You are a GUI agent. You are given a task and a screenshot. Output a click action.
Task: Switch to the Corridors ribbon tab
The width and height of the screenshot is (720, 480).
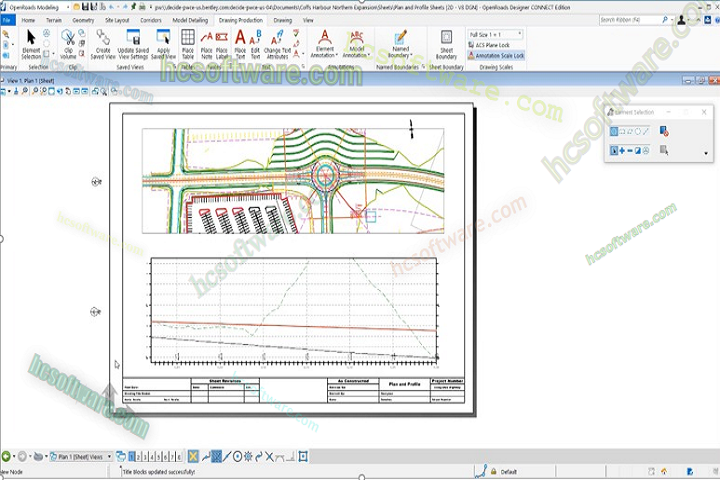coord(151,20)
